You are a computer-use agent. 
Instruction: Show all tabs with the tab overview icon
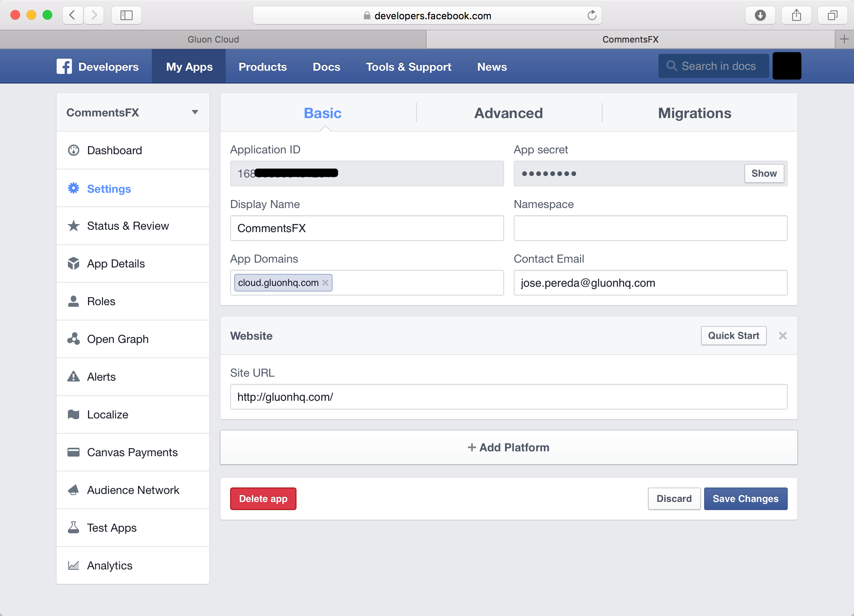832,16
